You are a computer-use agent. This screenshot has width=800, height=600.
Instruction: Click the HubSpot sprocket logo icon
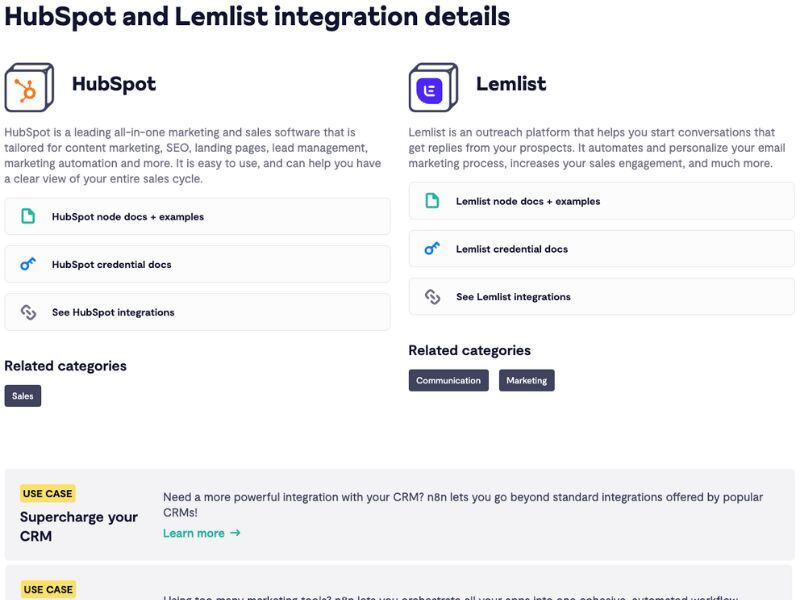point(29,85)
